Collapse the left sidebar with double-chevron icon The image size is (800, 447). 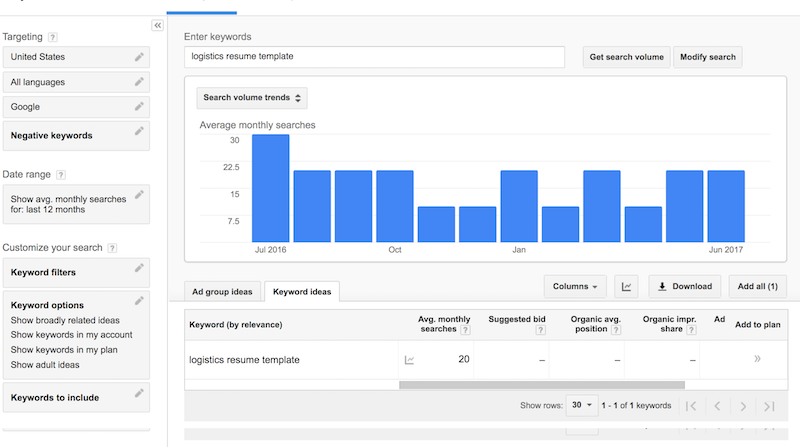pyautogui.click(x=158, y=26)
